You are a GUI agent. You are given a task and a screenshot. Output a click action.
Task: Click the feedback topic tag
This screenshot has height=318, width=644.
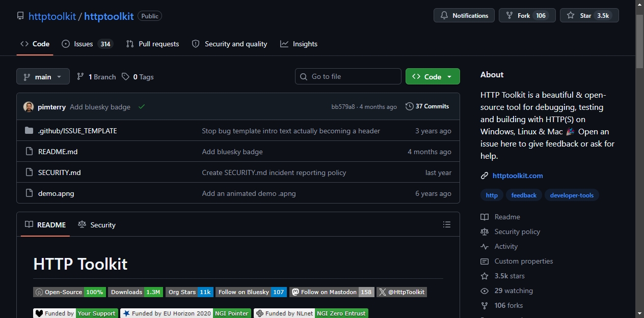click(524, 195)
